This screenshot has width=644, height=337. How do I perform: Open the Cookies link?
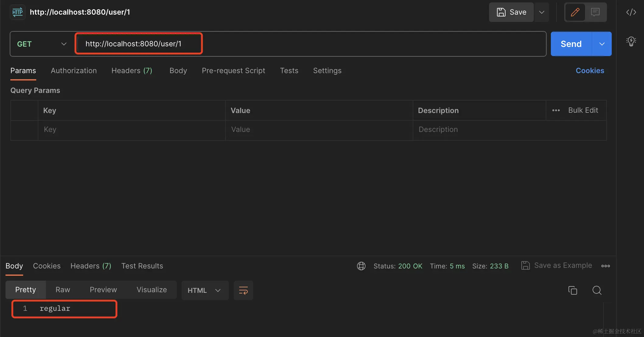coord(590,71)
